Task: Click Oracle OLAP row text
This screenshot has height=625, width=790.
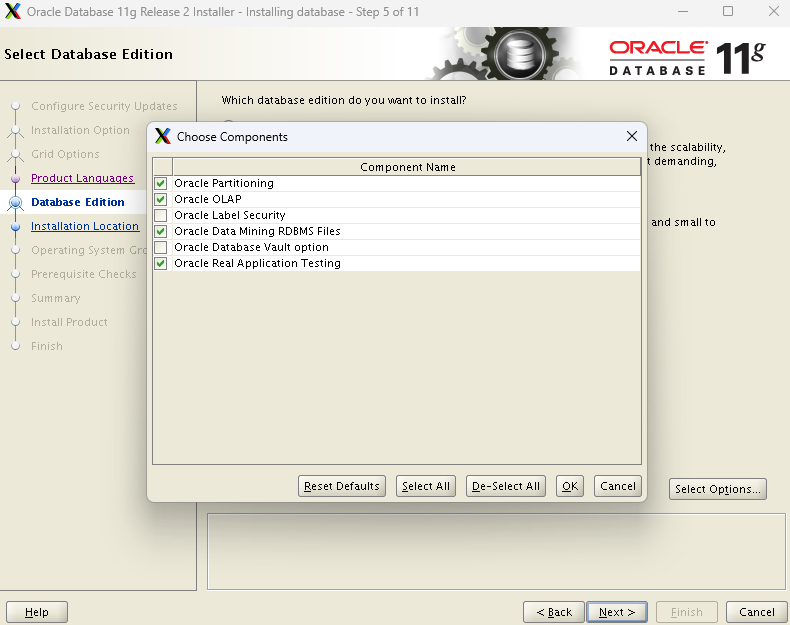Action: coord(208,199)
